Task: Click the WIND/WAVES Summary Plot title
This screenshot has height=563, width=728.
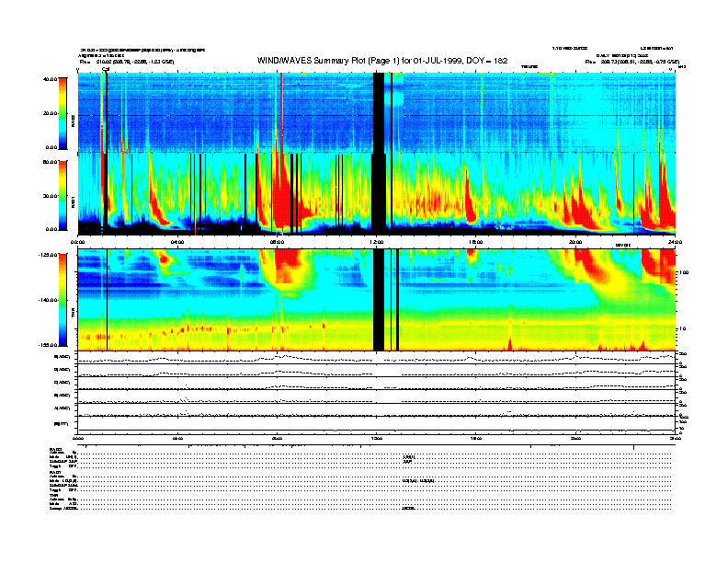Action: click(x=382, y=61)
